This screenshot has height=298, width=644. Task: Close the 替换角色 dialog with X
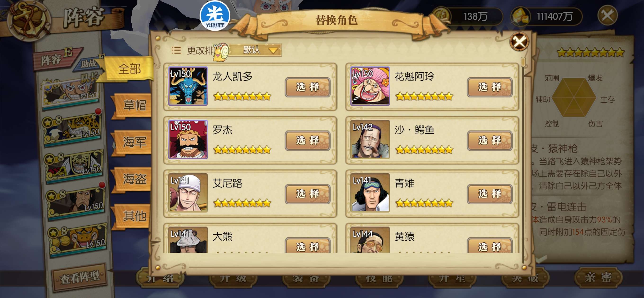519,42
